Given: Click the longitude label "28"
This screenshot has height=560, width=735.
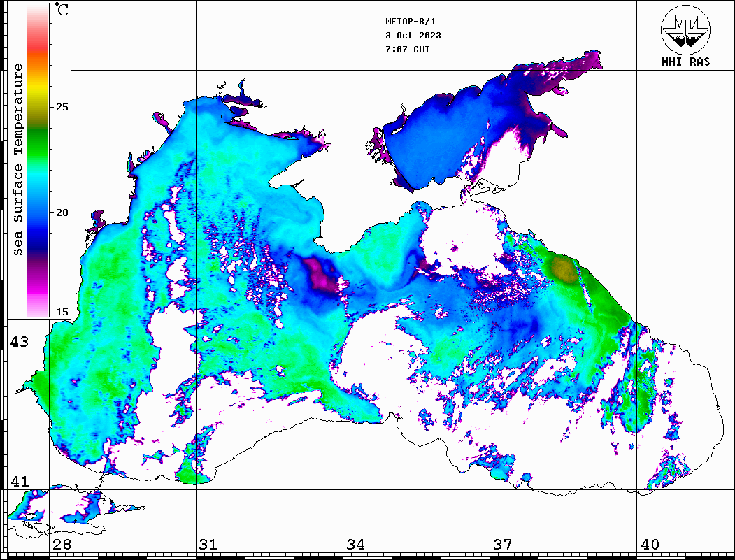Looking at the screenshot, I should pos(62,544).
